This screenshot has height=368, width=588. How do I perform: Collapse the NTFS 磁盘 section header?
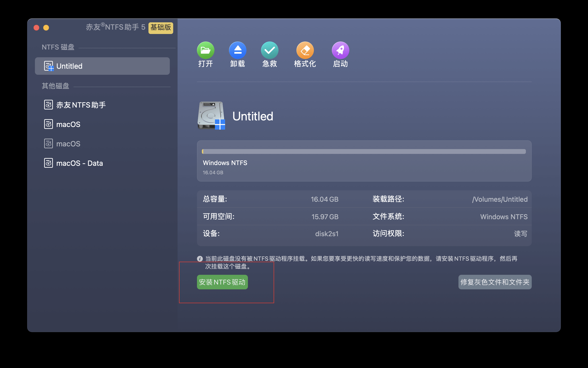(x=58, y=47)
